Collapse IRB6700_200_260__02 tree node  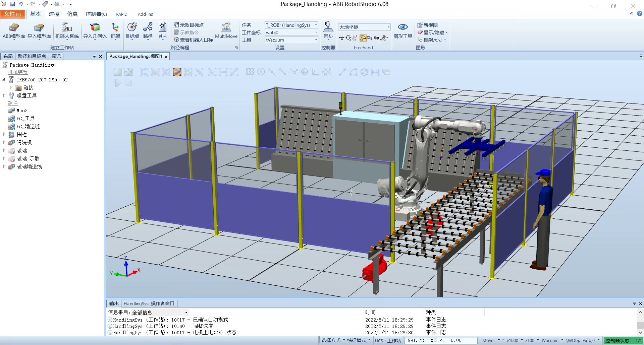pos(4,80)
